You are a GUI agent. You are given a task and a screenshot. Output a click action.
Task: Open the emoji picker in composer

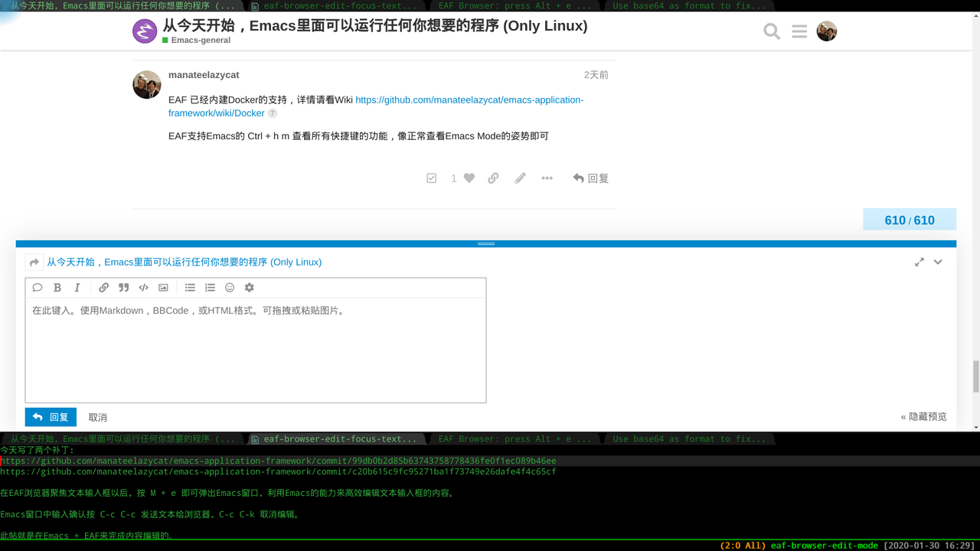(x=230, y=288)
